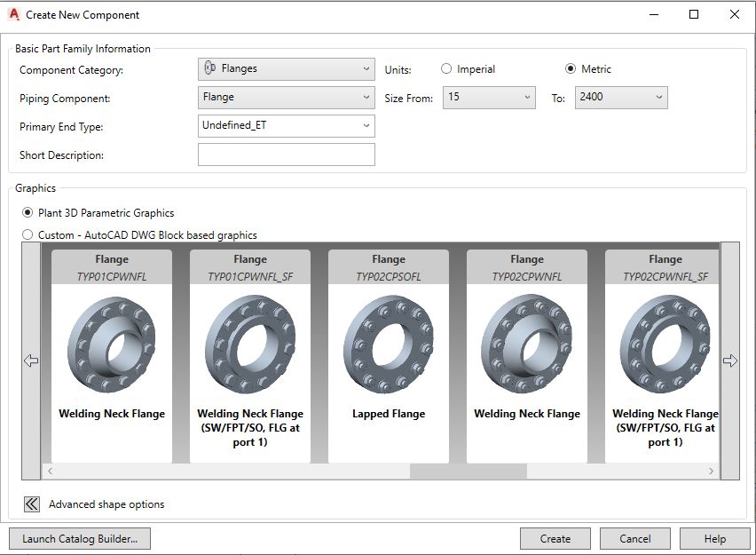Open the Piping Component dropdown
Image resolution: width=756 pixels, height=555 pixels.
tap(287, 98)
